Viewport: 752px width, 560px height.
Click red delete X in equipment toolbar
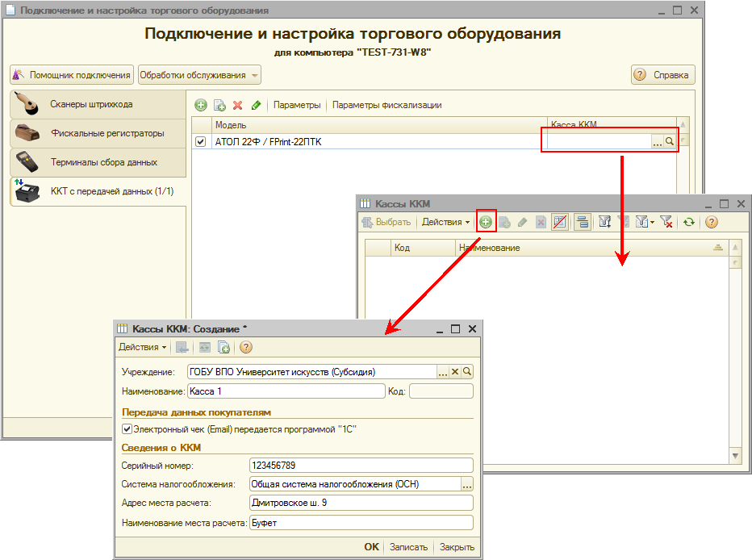coord(237,105)
